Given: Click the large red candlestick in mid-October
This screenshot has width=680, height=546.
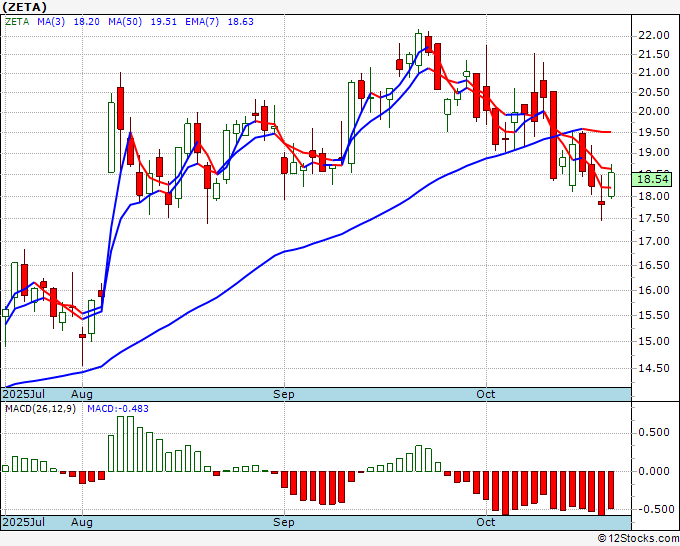Looking at the screenshot, I should coord(553,135).
